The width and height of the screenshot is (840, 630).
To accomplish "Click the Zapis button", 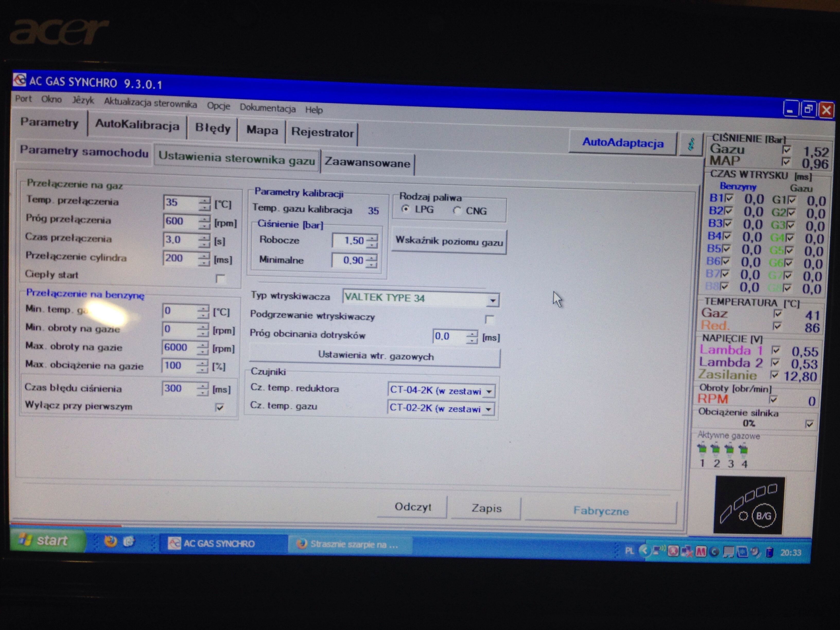I will (486, 508).
